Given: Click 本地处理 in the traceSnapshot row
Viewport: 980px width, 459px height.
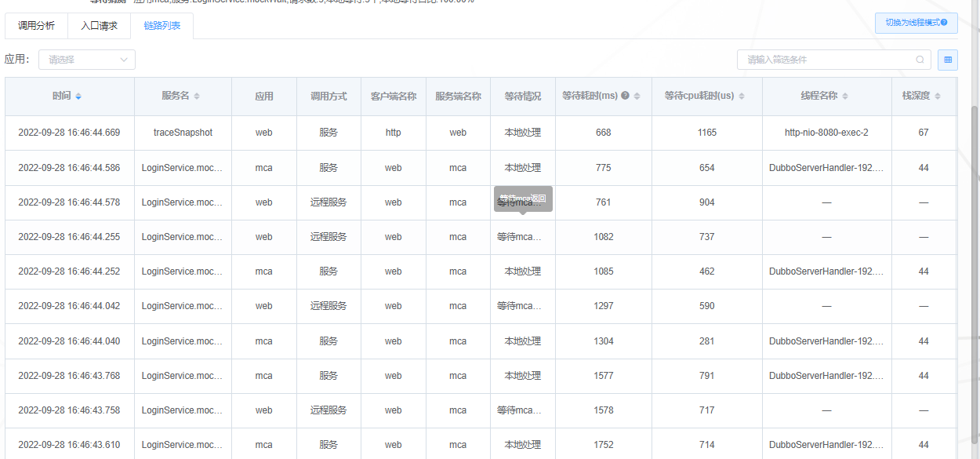Looking at the screenshot, I should [523, 133].
